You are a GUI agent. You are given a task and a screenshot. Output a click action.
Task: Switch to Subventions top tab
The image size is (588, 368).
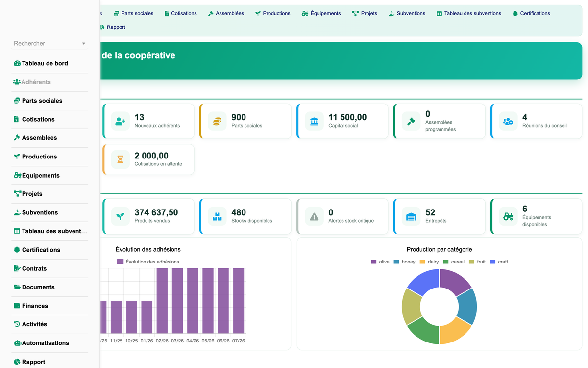pos(407,13)
